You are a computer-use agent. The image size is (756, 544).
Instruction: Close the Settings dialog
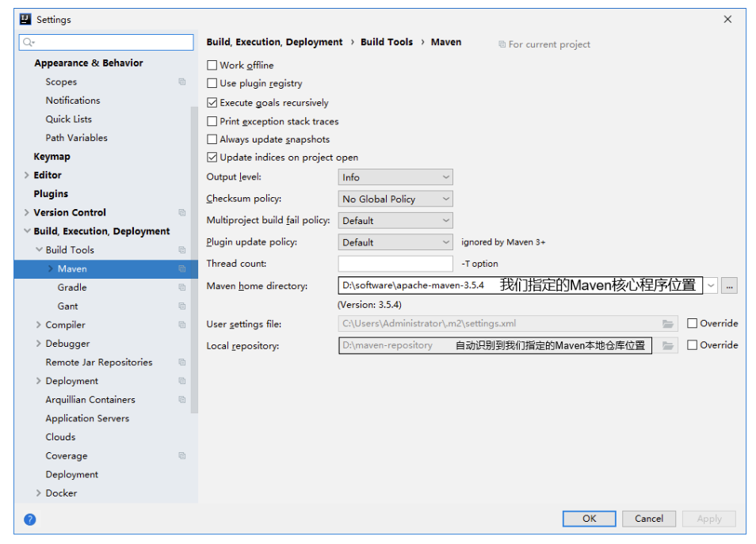point(727,19)
